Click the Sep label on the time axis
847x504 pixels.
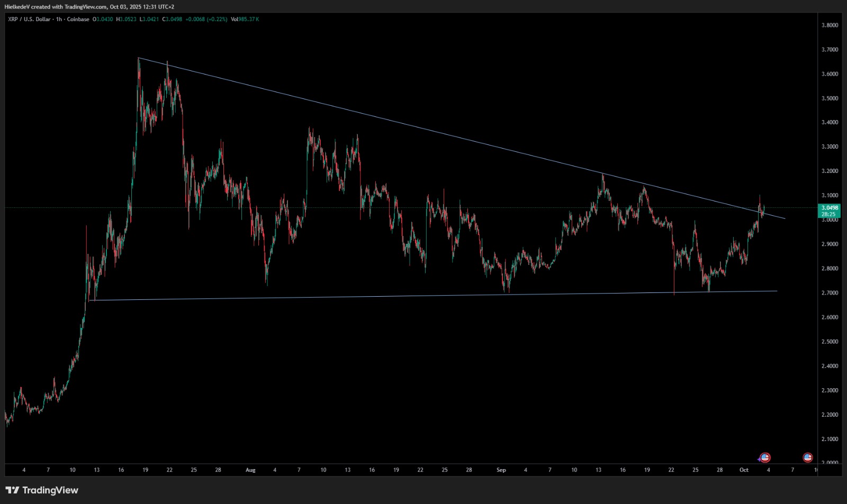(x=501, y=470)
